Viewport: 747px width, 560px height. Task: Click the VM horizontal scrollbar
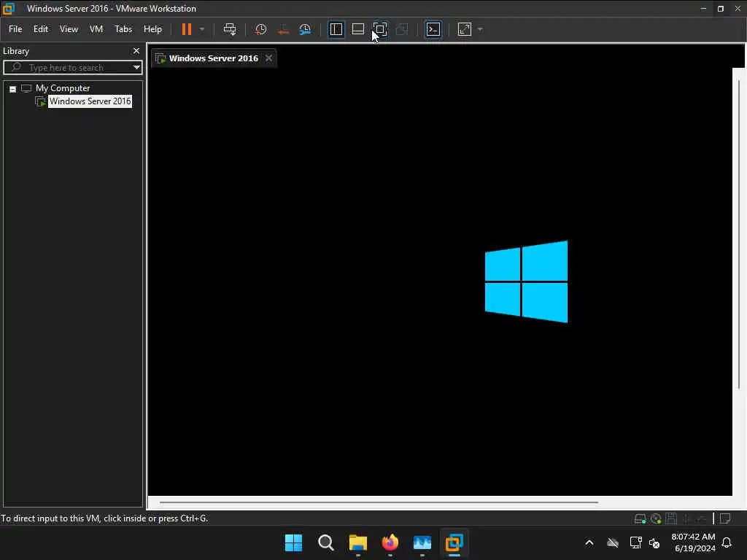[x=379, y=502]
